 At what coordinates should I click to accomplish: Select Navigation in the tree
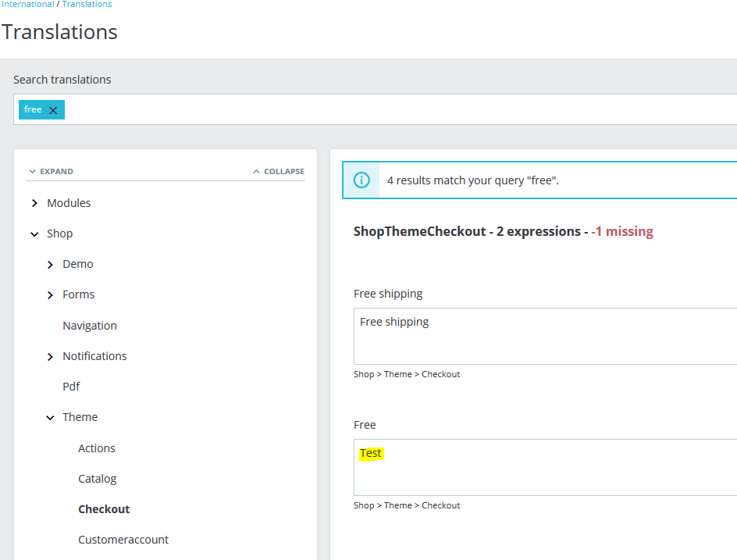tap(90, 326)
